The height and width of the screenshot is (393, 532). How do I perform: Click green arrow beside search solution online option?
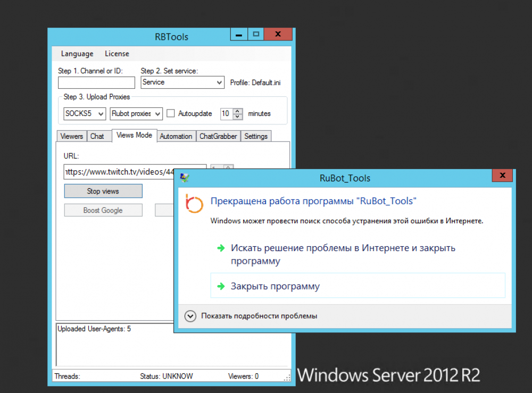pos(221,248)
